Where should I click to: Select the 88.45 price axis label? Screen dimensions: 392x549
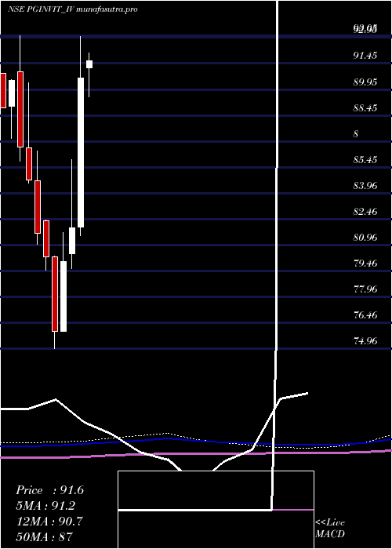(x=365, y=108)
